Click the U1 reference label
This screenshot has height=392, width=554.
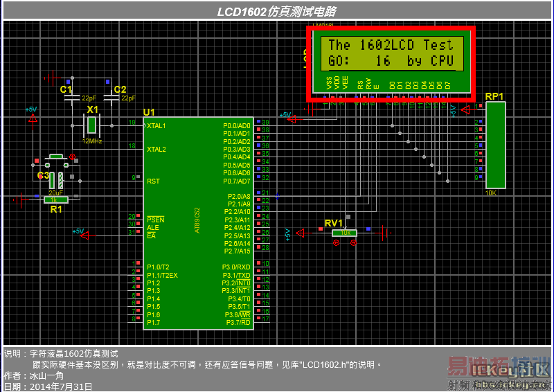click(x=149, y=112)
